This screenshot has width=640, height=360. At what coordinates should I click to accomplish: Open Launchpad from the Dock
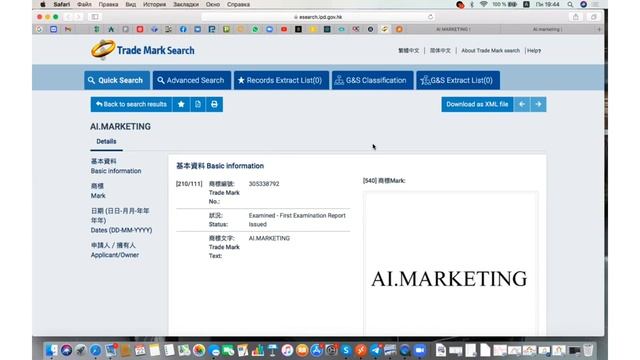point(81,350)
